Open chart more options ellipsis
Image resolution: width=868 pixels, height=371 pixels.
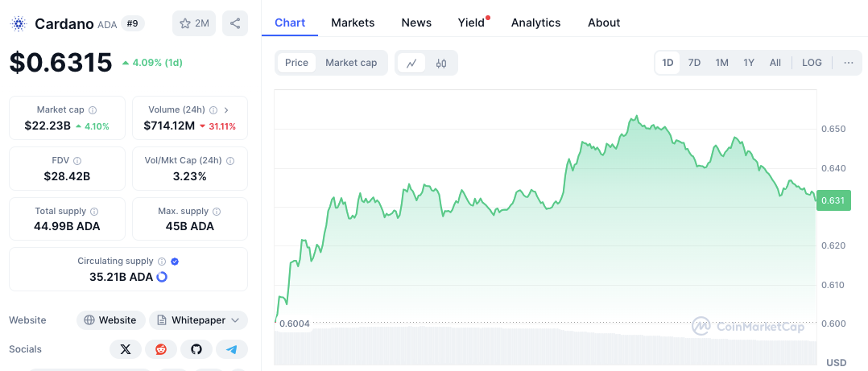coord(849,63)
